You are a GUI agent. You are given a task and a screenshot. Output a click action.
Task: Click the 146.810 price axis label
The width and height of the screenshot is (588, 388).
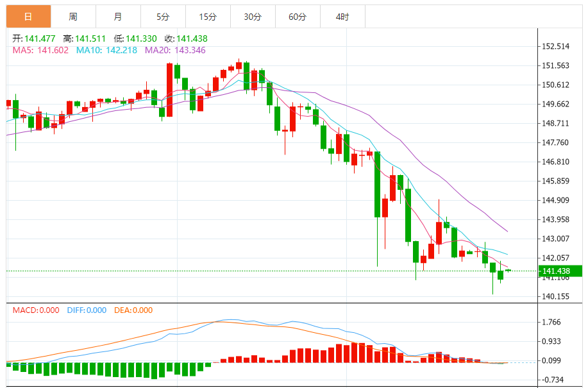pos(556,162)
